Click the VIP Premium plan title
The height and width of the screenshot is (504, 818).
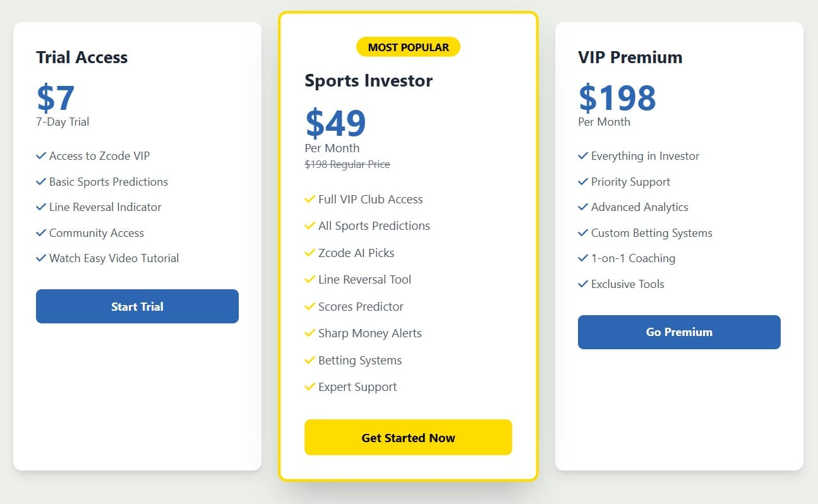coord(630,57)
